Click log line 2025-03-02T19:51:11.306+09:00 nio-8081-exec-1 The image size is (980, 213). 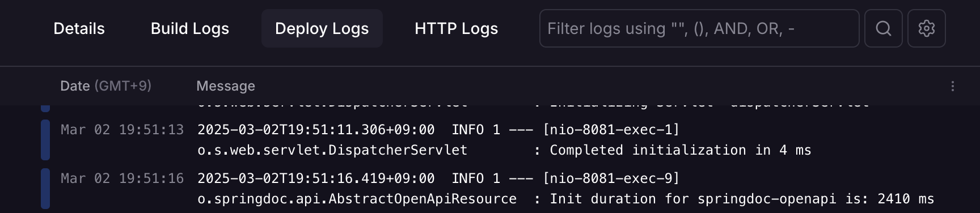coord(438,130)
